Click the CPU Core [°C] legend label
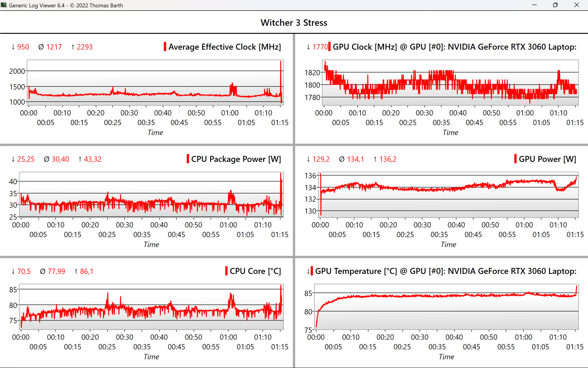 [255, 271]
